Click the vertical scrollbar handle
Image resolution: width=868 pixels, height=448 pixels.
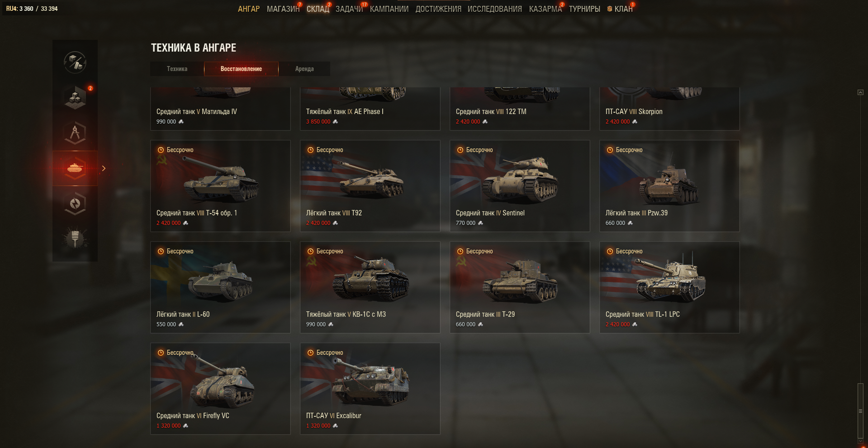[860, 411]
